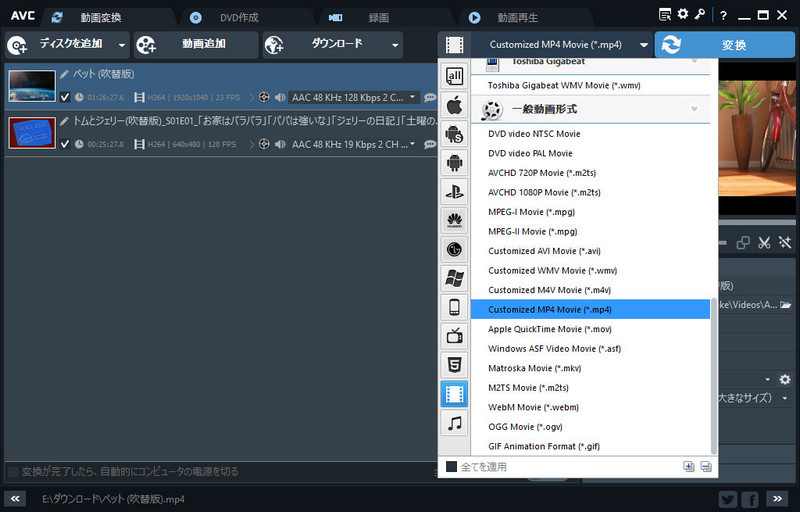Open the ディスクを追加 dropdown arrow
The width and height of the screenshot is (800, 512).
pyautogui.click(x=121, y=45)
